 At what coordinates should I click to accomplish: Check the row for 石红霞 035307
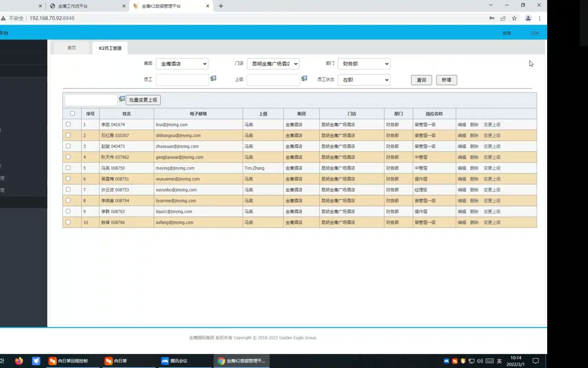68,135
